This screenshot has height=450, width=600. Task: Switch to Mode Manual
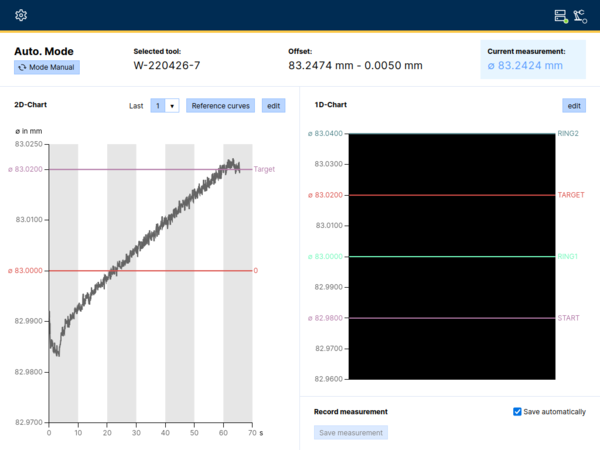[47, 67]
